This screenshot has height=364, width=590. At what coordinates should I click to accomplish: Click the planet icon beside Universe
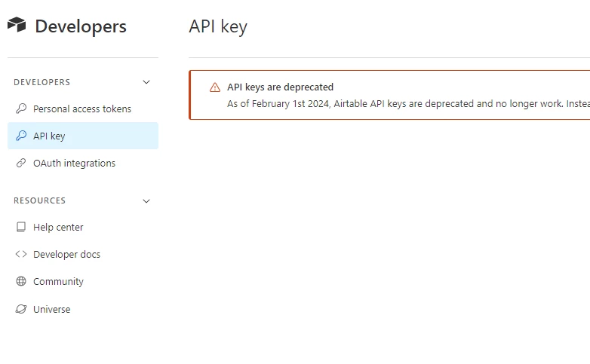[x=21, y=309]
